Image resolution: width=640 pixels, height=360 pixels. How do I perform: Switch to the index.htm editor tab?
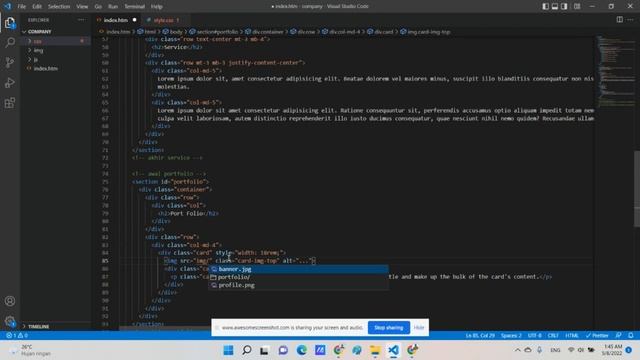(x=116, y=20)
